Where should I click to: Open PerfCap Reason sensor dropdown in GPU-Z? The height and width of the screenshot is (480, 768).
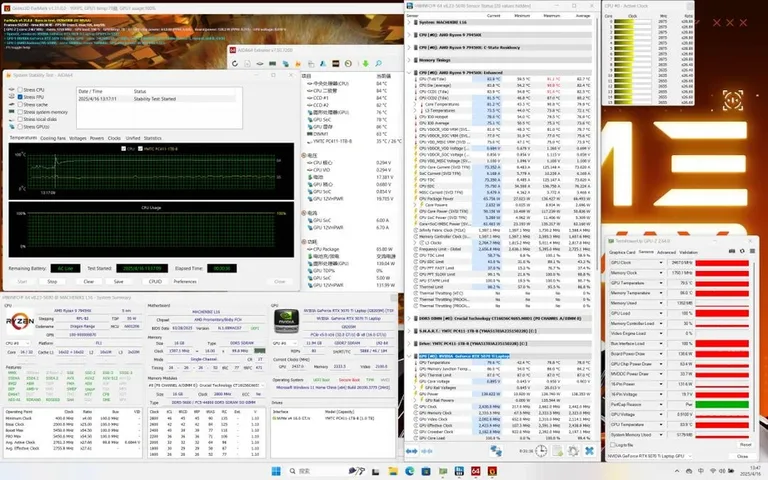[661, 404]
